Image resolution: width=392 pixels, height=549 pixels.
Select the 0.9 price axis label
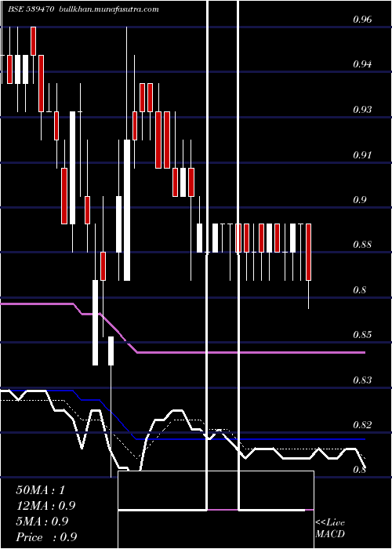click(x=359, y=199)
